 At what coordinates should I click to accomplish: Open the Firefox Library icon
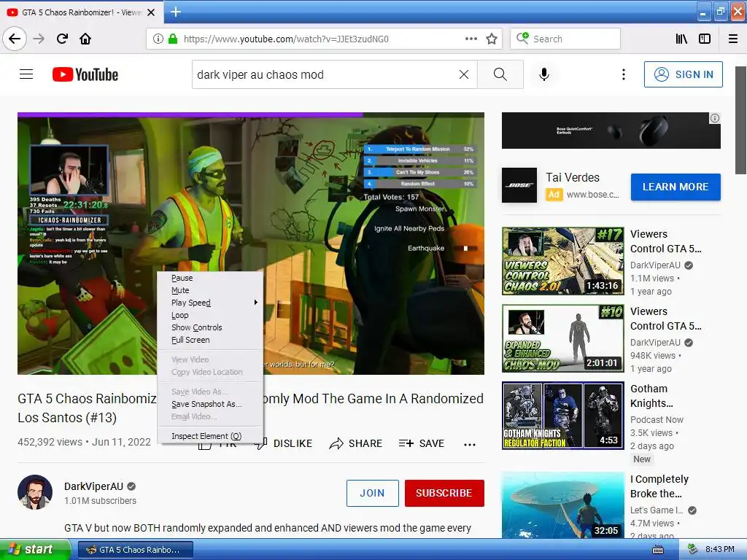click(681, 39)
